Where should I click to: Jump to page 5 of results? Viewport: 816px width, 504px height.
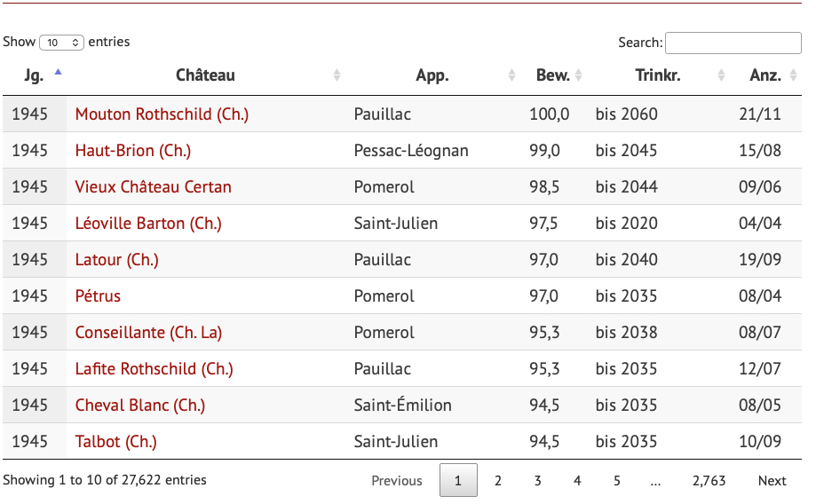[616, 481]
